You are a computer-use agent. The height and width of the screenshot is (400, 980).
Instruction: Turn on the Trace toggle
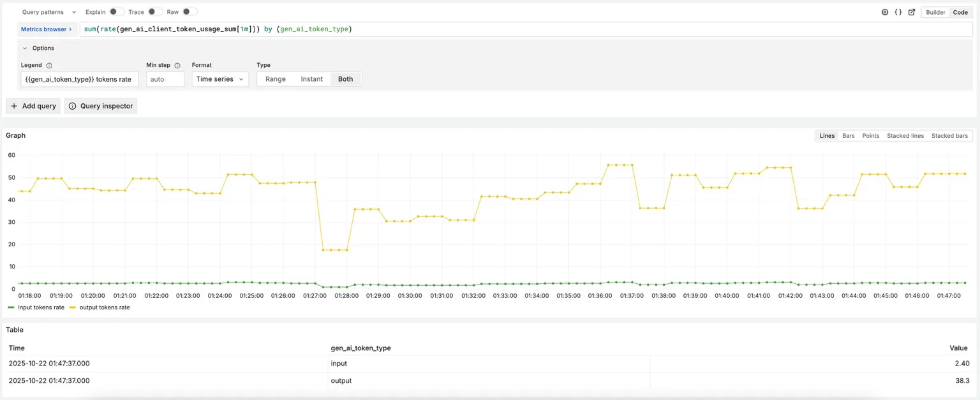(x=152, y=11)
